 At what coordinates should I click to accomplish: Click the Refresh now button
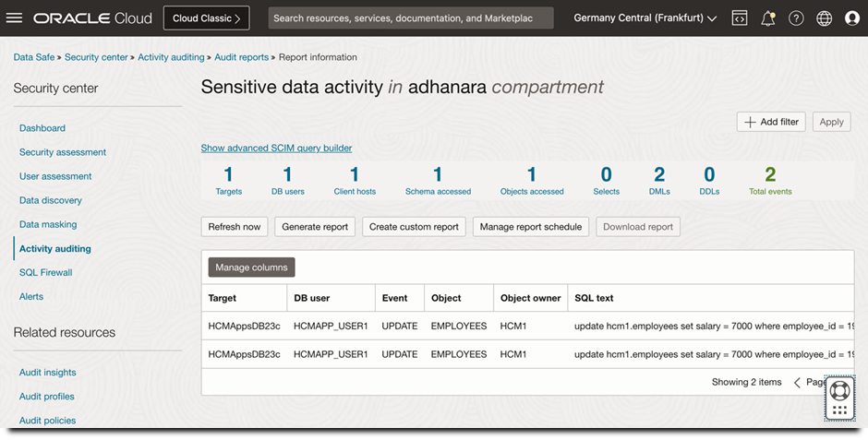[235, 227]
